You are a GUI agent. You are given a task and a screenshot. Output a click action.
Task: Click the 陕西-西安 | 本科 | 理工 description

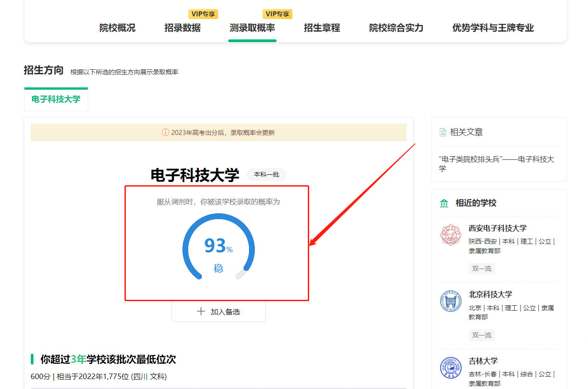tap(512, 246)
